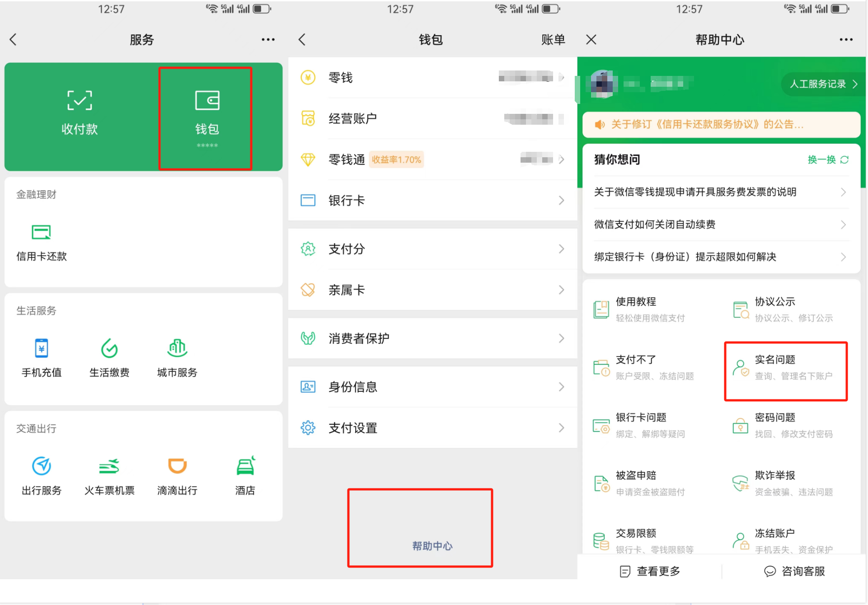The image size is (868, 605).
Task: Open 实名问题 help topic
Action: (x=783, y=368)
